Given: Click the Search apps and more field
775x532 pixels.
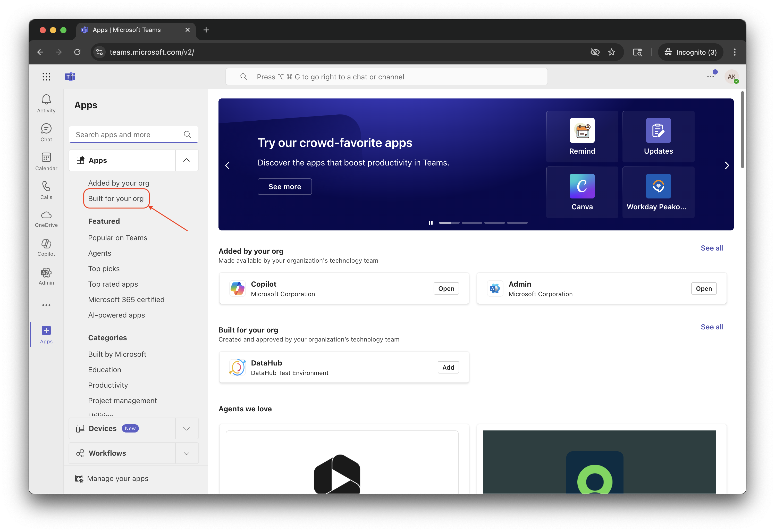Looking at the screenshot, I should pyautogui.click(x=127, y=134).
